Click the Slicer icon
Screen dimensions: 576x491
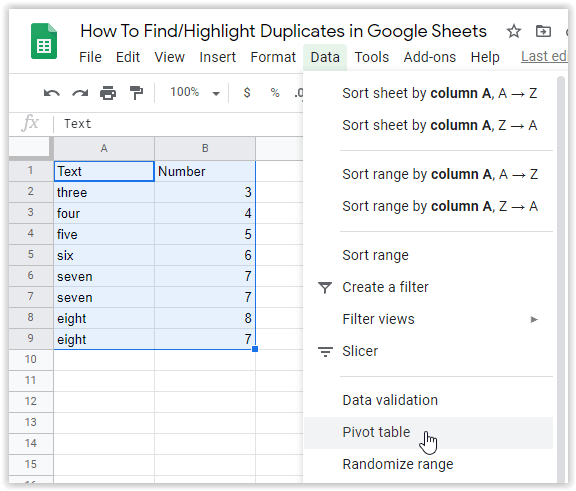[325, 351]
